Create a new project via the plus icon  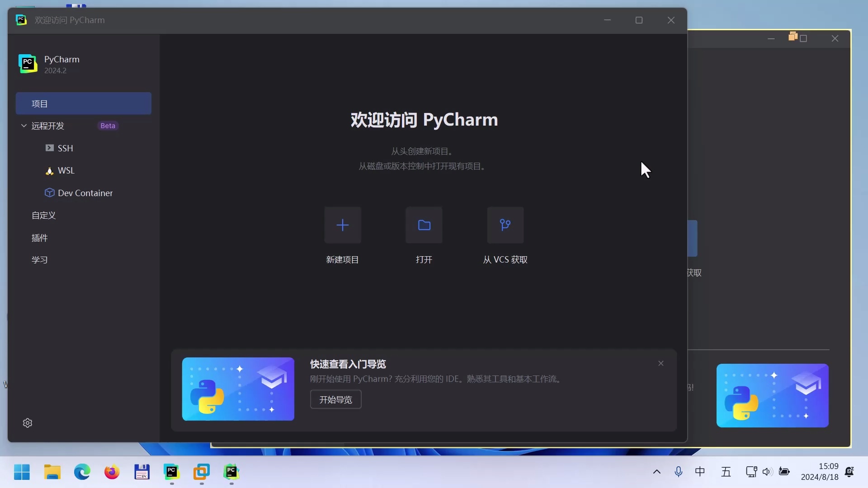(342, 225)
